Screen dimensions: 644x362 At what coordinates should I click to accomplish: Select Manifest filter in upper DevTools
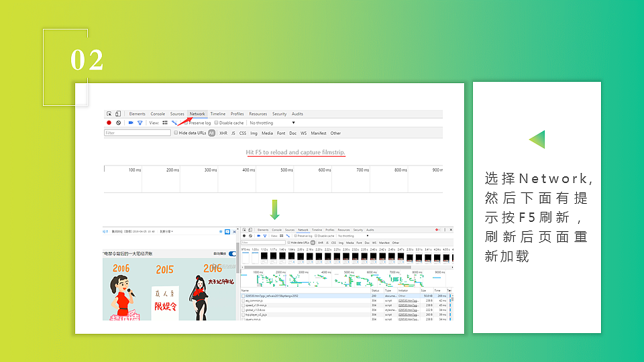click(x=318, y=133)
